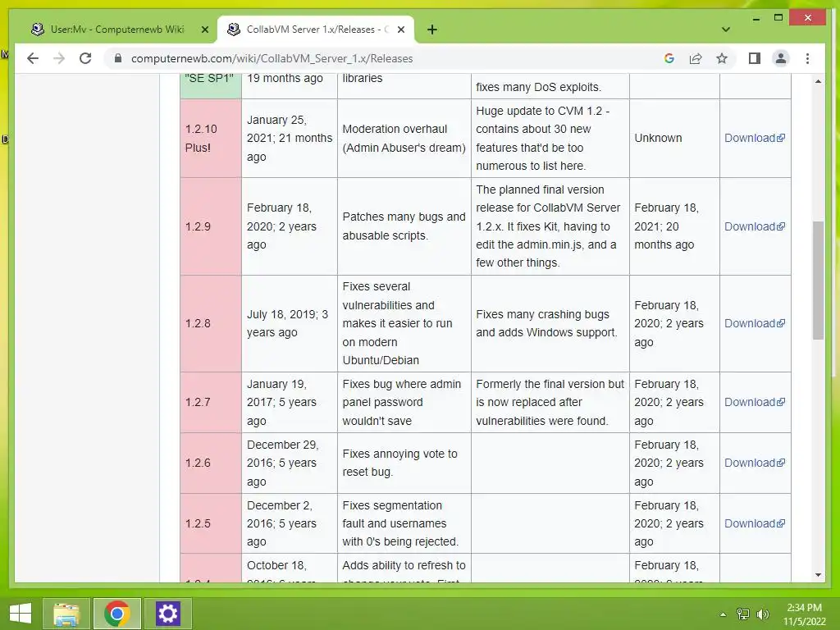Click "December 29, 2016; 5 years ago" cell
The width and height of the screenshot is (840, 630).
(290, 463)
